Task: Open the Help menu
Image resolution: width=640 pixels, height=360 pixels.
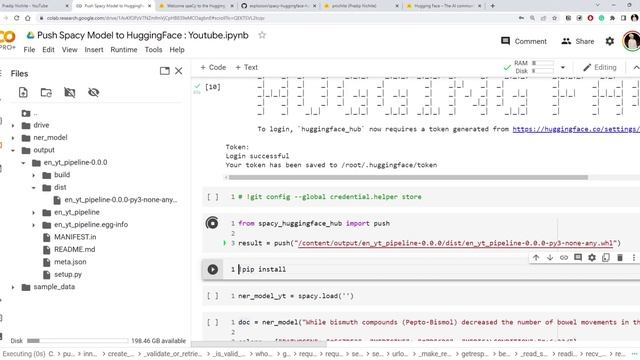Action: coord(177,50)
